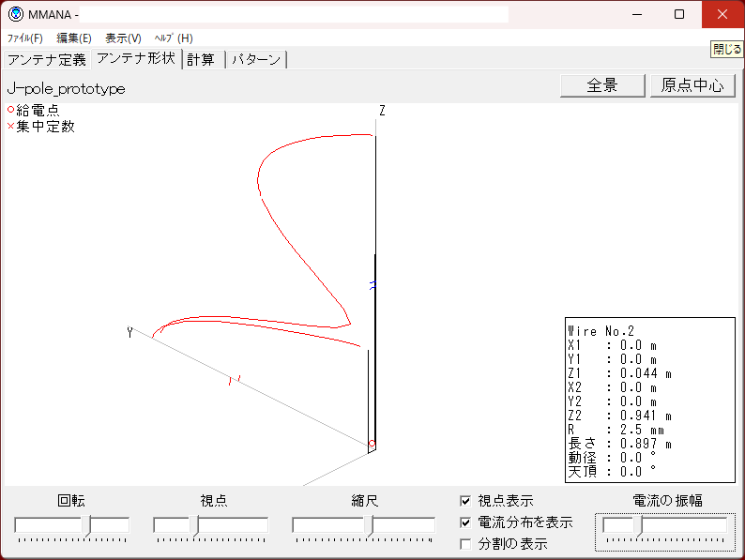This screenshot has width=745, height=560.
Task: Minimize the MMANA window
Action: coord(636,14)
